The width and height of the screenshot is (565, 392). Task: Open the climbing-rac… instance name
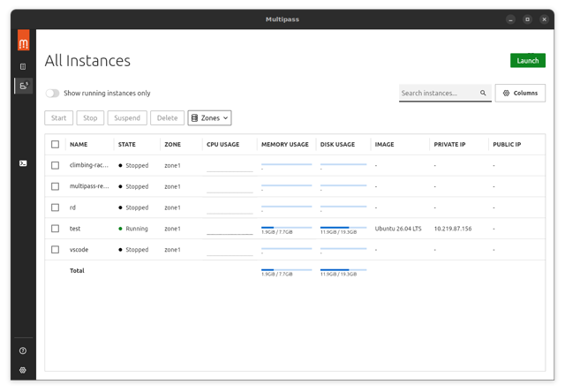89,165
